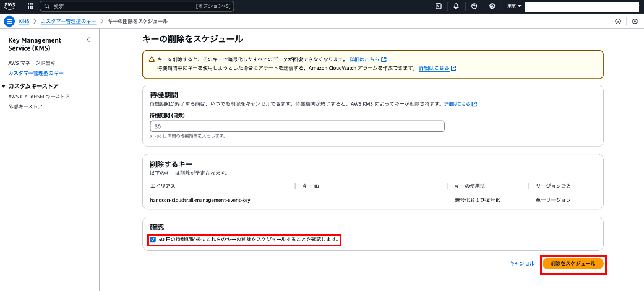Open the 詳細はこちら link in 待機期間 section
Image resolution: width=644 pixels, height=291 pixels.
pyautogui.click(x=460, y=104)
